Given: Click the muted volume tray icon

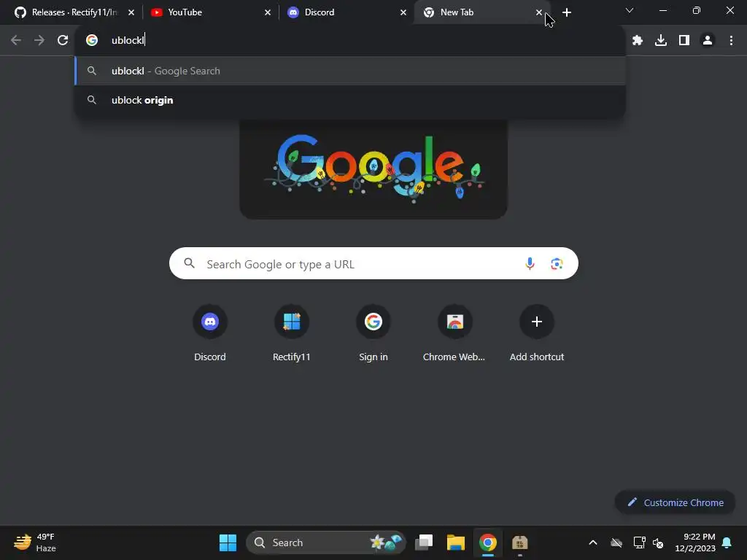Looking at the screenshot, I should 659,542.
